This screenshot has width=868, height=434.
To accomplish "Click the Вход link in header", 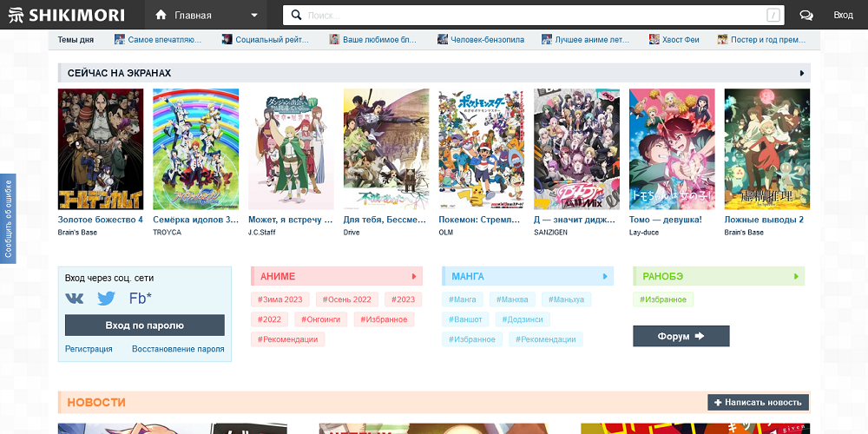I will (843, 15).
